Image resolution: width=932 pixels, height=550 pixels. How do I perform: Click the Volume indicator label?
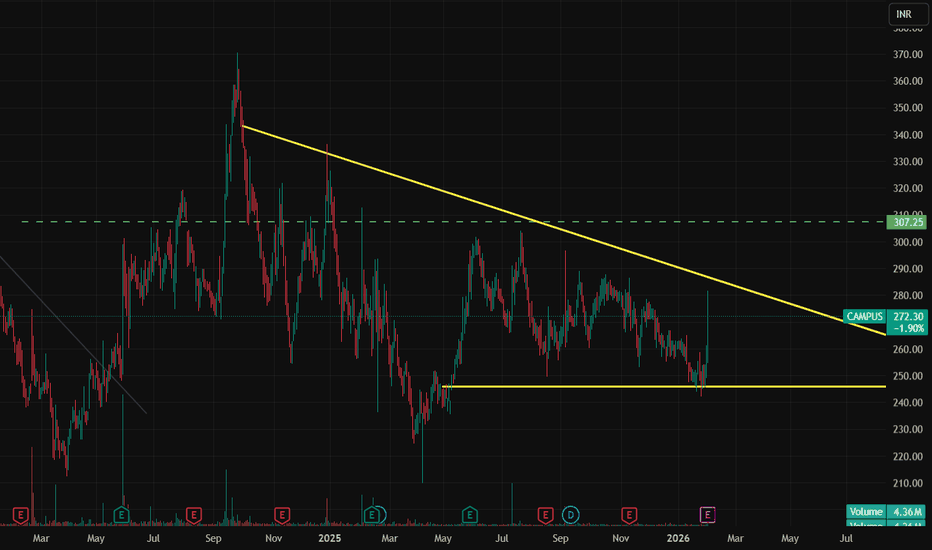coord(865,512)
